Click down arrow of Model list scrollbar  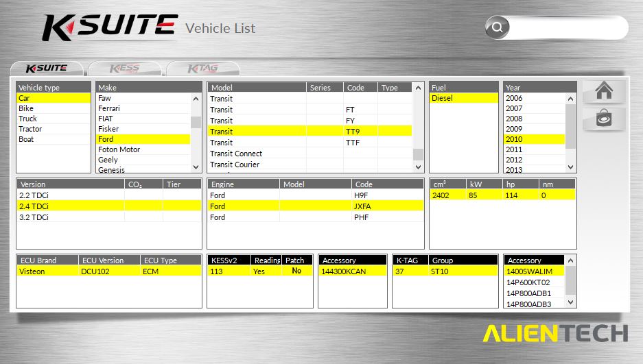(419, 167)
